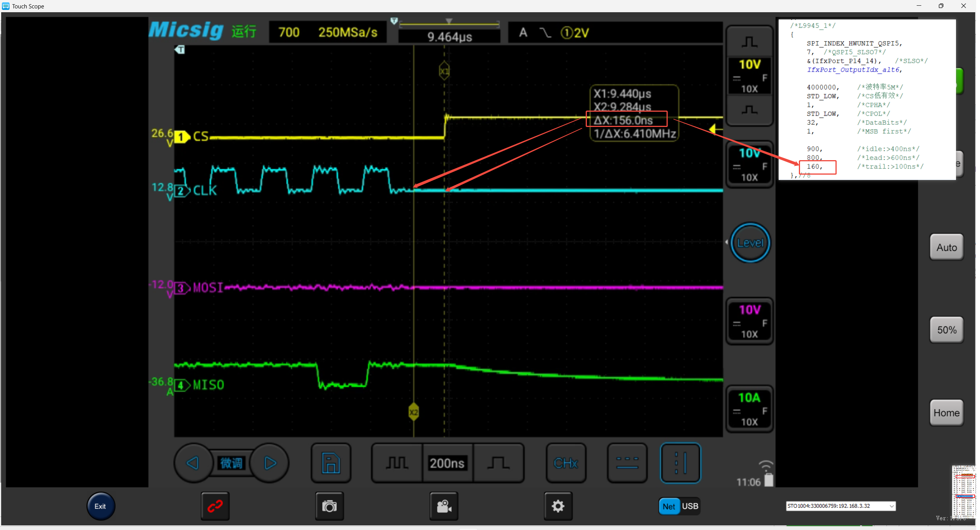Open channel 4 green 10A settings
This screenshot has width=980, height=530.
[750, 410]
